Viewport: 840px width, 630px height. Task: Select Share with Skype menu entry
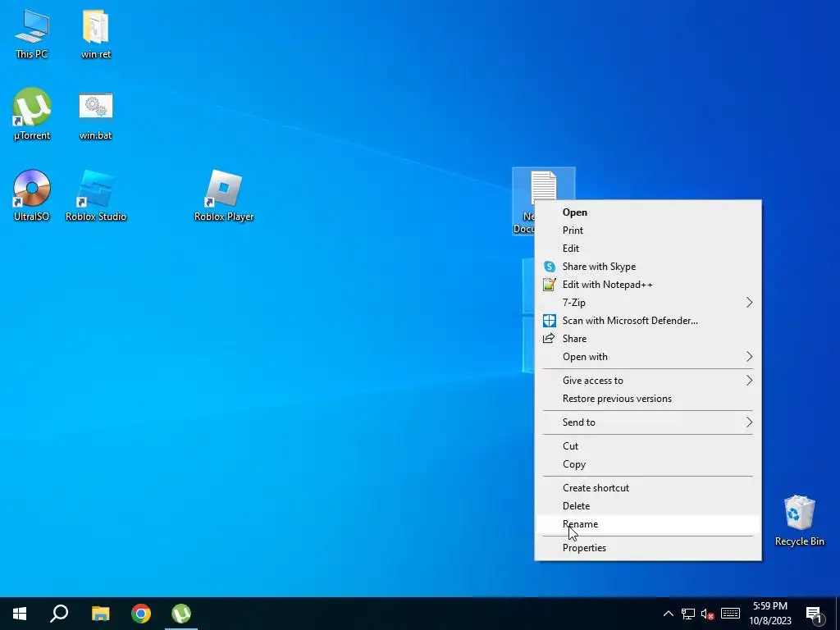pyautogui.click(x=648, y=267)
